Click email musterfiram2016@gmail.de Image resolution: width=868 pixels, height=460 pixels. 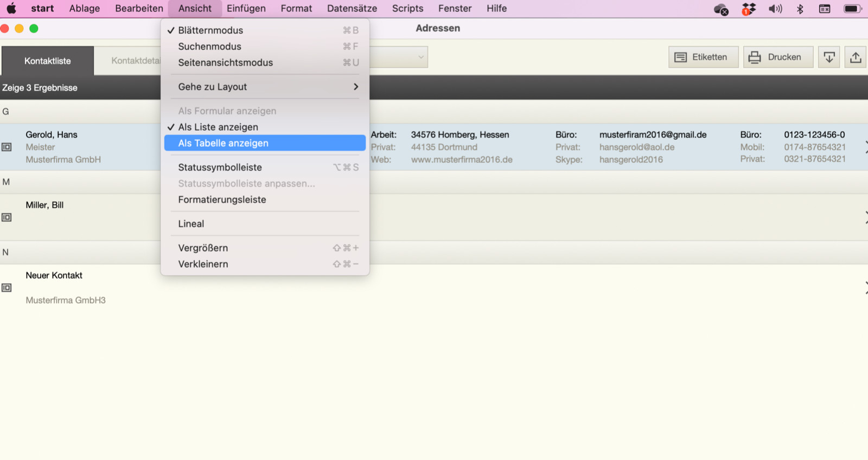click(x=653, y=135)
